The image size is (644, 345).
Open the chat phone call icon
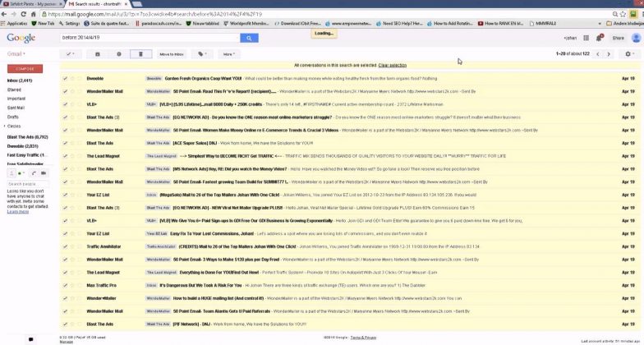click(34, 173)
